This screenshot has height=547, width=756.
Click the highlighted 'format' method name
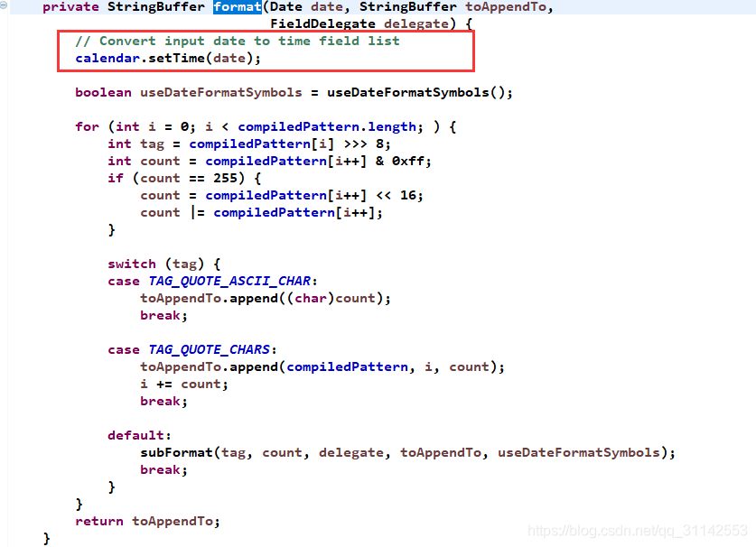(238, 6)
